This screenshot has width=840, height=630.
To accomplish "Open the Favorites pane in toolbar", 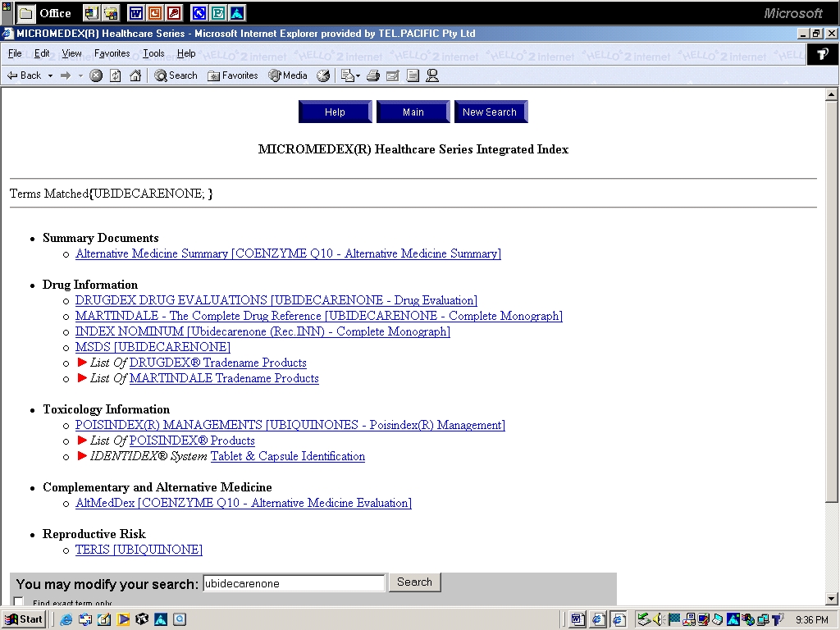I will (233, 75).
